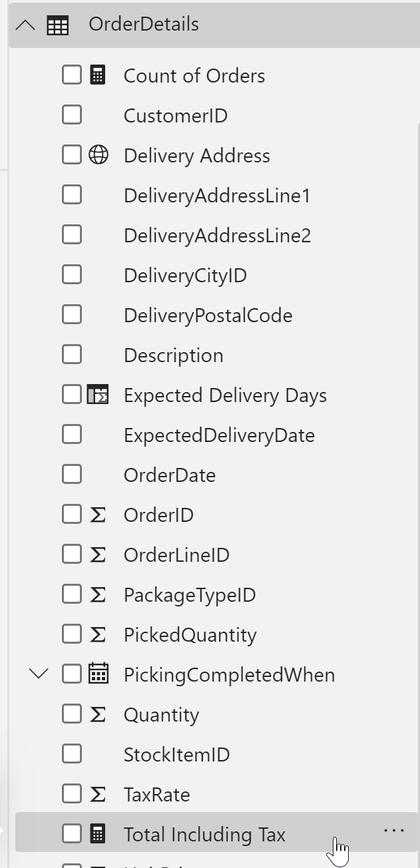Image resolution: width=420 pixels, height=868 pixels.
Task: Enable the Quantity field checkbox
Action: click(72, 714)
